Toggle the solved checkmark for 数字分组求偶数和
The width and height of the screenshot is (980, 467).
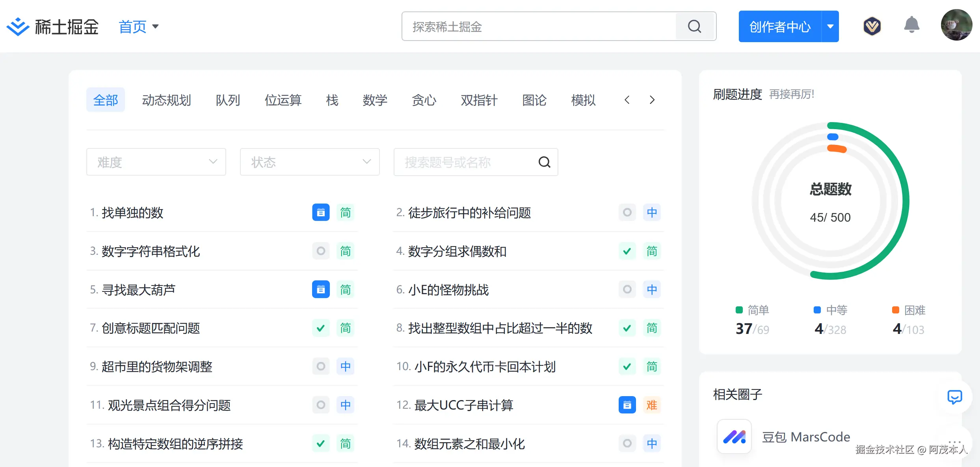(627, 251)
